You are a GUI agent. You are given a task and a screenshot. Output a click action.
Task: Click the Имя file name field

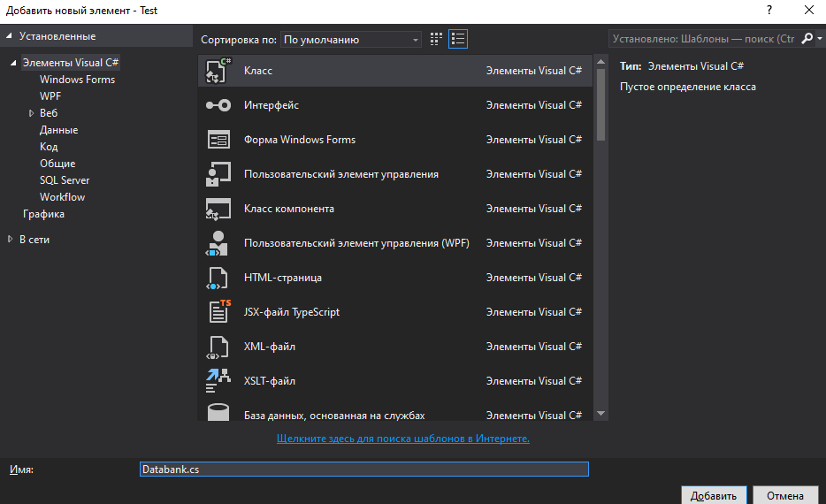pyautogui.click(x=363, y=470)
